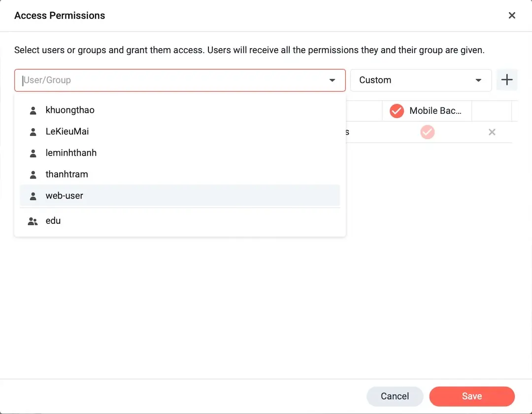Click the person icon beside khuongthao

click(33, 110)
